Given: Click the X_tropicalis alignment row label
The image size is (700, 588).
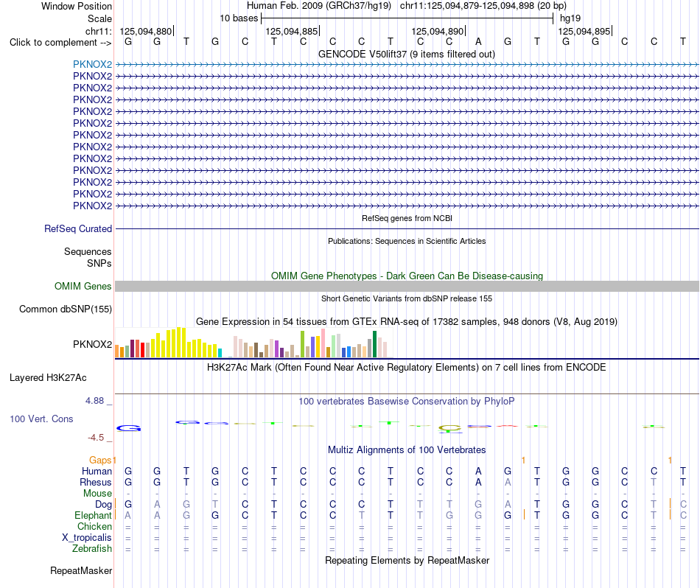Looking at the screenshot, I should click(87, 538).
